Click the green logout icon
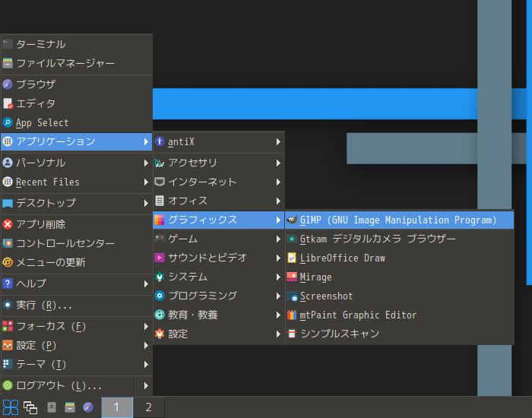This screenshot has width=532, height=418. click(x=8, y=385)
